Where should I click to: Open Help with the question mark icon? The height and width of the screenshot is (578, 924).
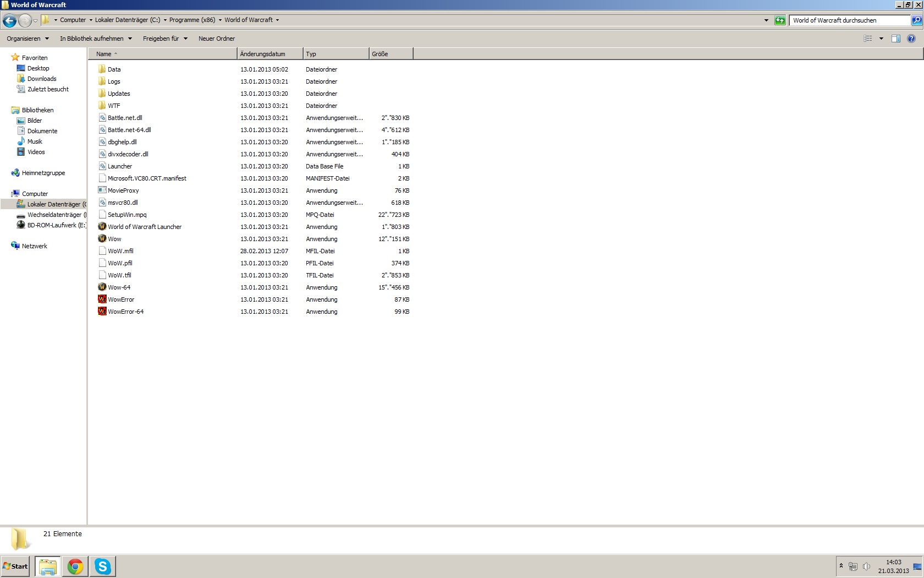click(x=911, y=39)
